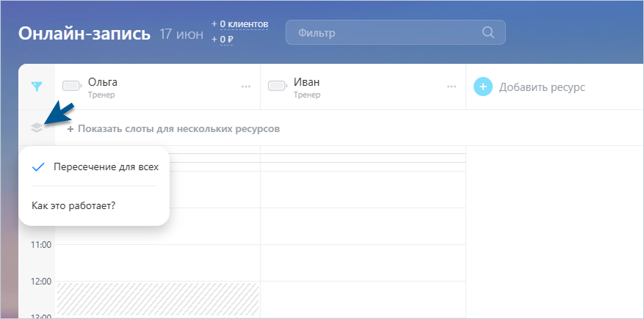
Task: Click the + 0 ₽ revenue link
Action: click(x=222, y=40)
